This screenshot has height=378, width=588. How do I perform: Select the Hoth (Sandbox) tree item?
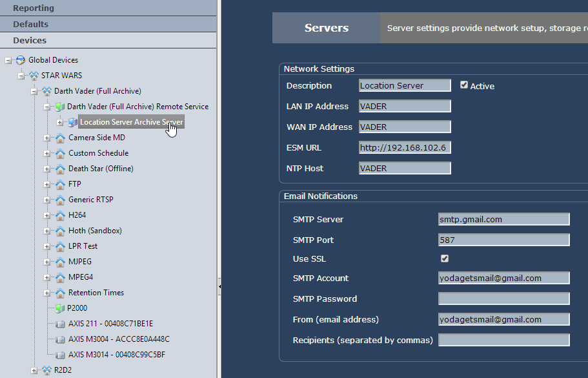[95, 231]
